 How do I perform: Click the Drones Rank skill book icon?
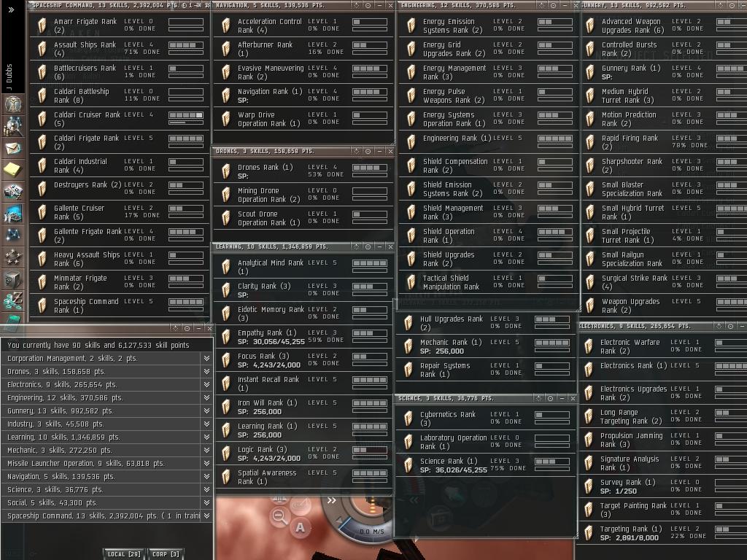coord(226,171)
